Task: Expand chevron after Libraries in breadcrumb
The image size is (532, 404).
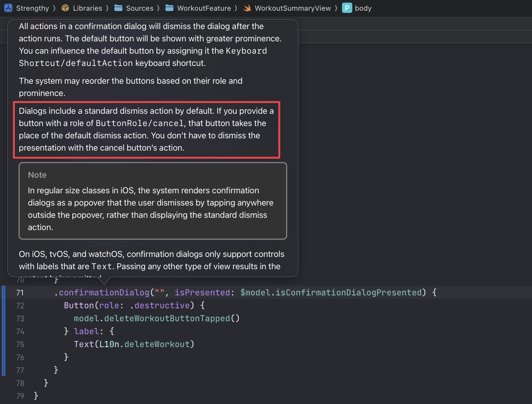Action: tap(107, 8)
